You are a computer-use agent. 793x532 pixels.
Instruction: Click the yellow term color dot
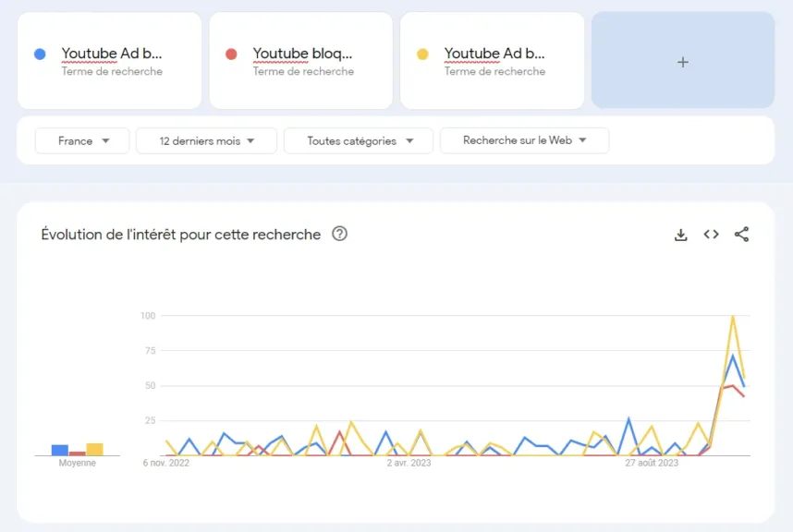click(x=422, y=54)
